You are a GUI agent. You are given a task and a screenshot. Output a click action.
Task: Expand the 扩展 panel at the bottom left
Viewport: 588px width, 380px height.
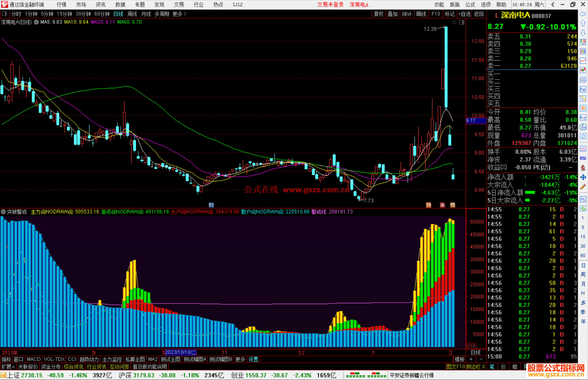point(8,367)
